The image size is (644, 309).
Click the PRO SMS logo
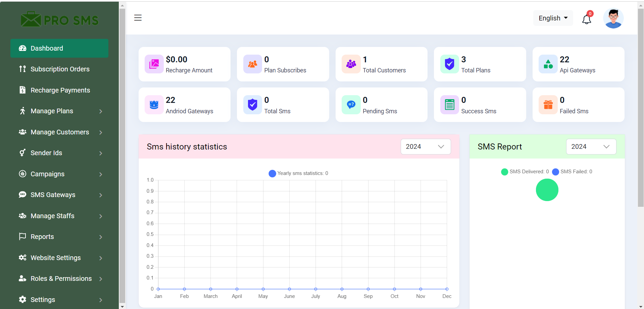[x=59, y=20]
